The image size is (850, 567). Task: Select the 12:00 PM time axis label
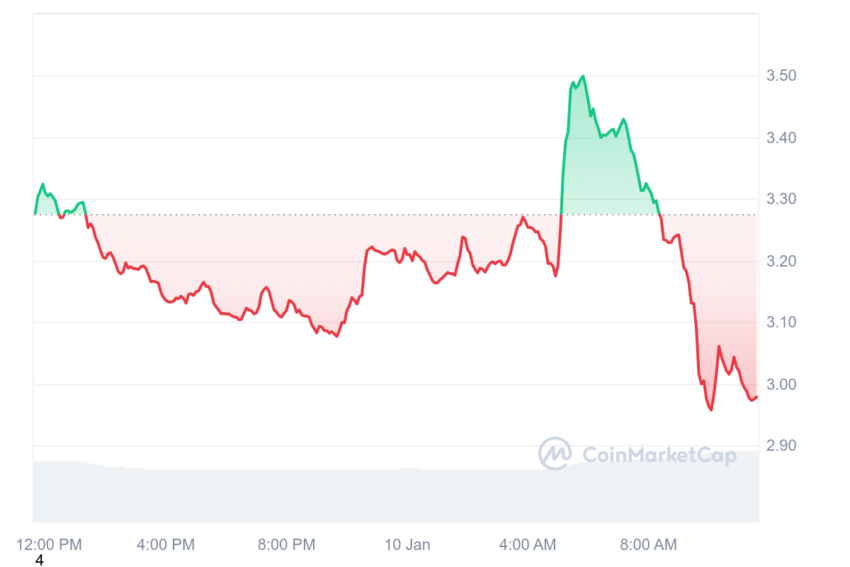tap(49, 544)
